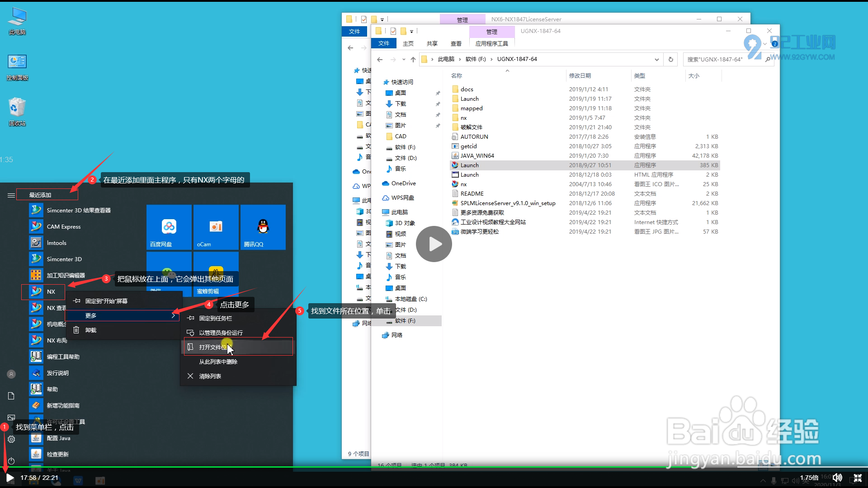Select OneDrive in navigation pane
The width and height of the screenshot is (868, 488).
[x=403, y=183]
